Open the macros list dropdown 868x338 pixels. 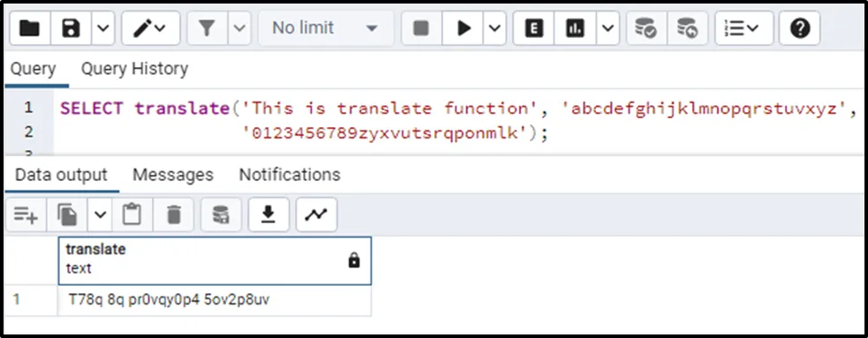(744, 28)
